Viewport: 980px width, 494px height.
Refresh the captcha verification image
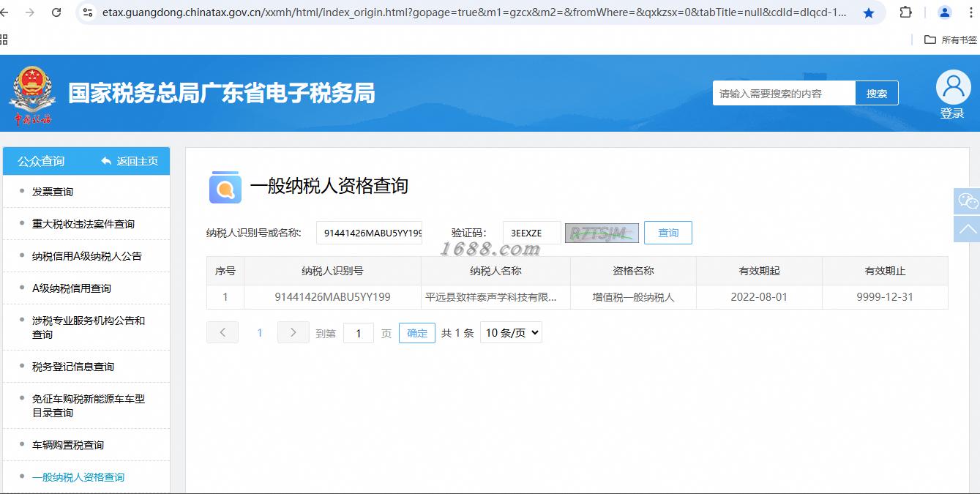pyautogui.click(x=602, y=233)
